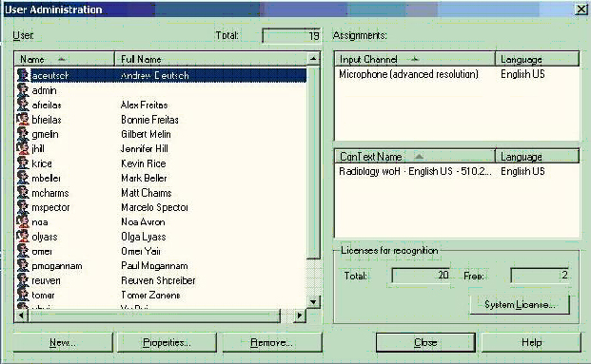Select full name Gilbert Melin
This screenshot has height=364, width=591.
pos(146,134)
